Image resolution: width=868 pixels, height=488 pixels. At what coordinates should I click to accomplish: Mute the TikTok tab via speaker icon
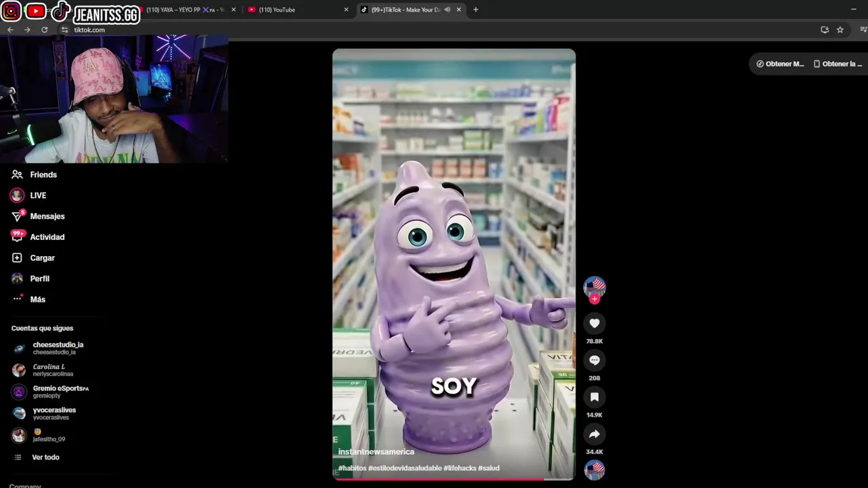(447, 9)
